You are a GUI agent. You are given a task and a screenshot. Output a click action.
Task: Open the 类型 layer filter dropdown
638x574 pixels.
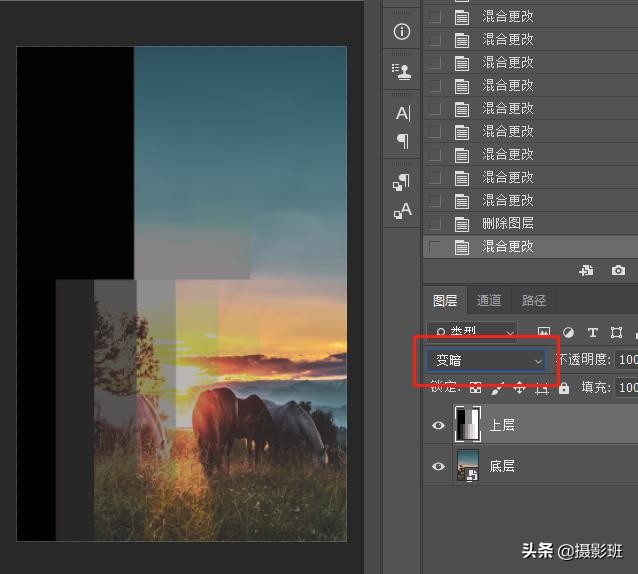(x=472, y=332)
